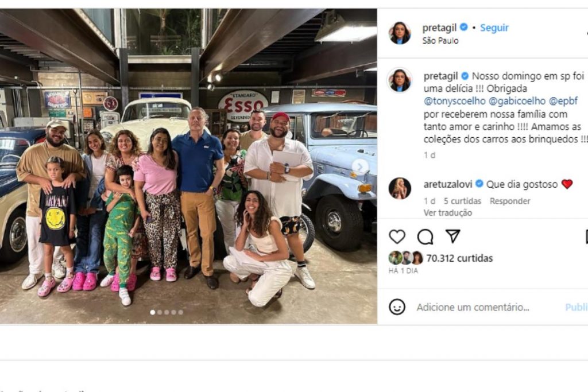Jump to the second carousel dot
Viewport: 588px width, 392px height.
[x=160, y=312]
